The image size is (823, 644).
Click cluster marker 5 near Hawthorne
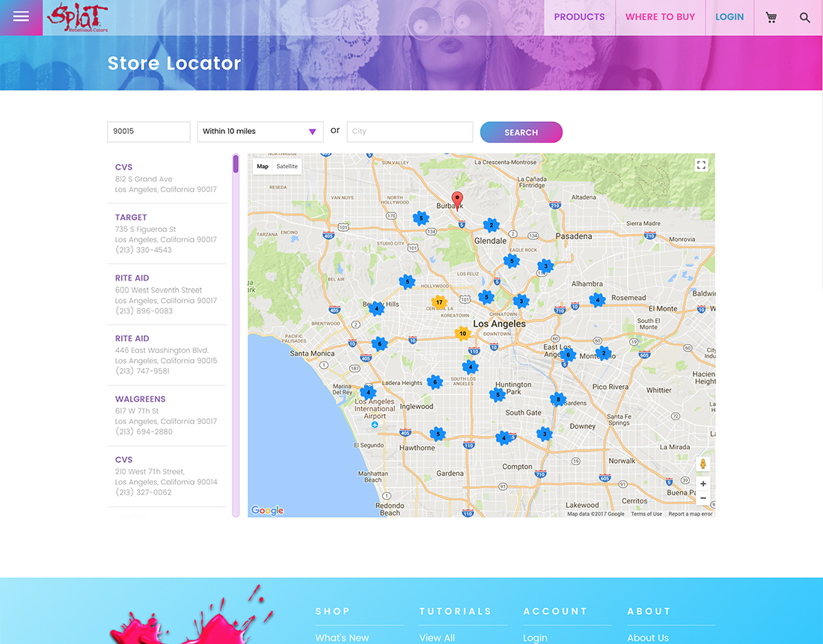pos(438,434)
